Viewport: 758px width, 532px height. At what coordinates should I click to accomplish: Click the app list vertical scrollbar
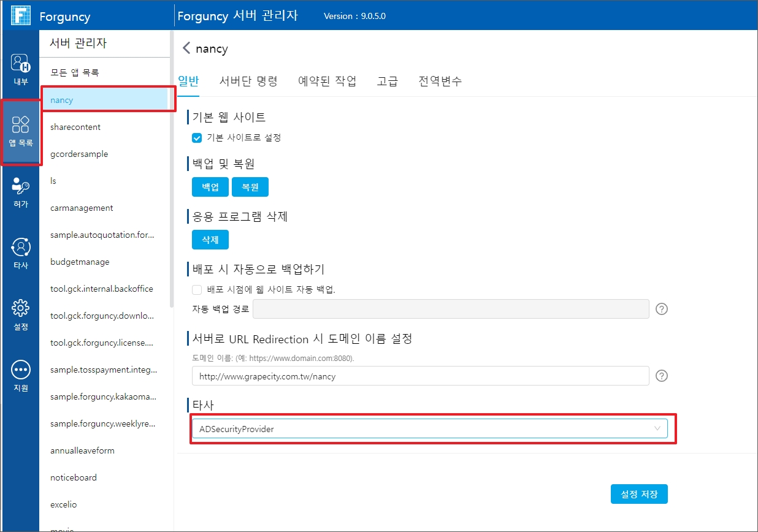click(171, 184)
